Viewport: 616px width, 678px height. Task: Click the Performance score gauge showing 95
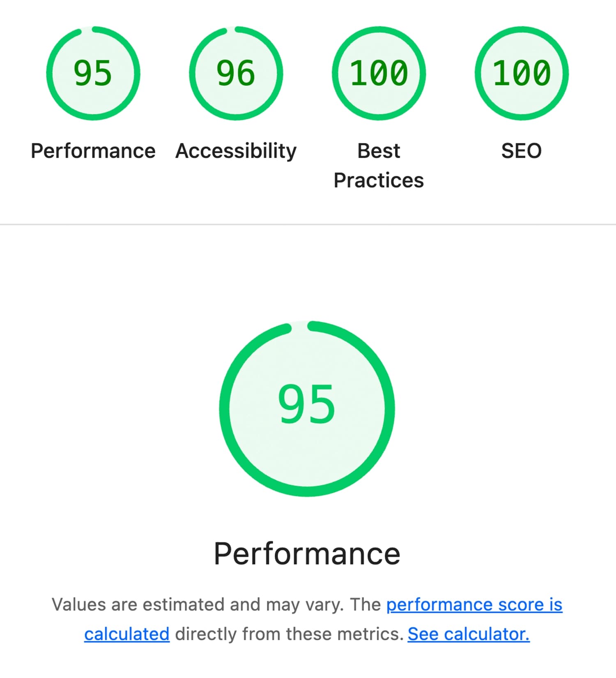(94, 73)
